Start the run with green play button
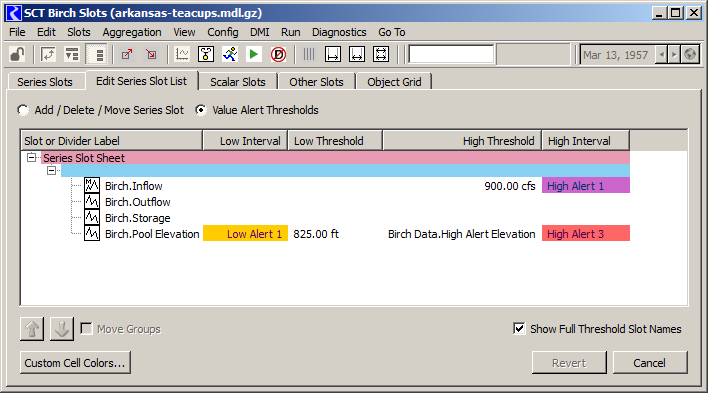708x393 pixels. pos(254,55)
